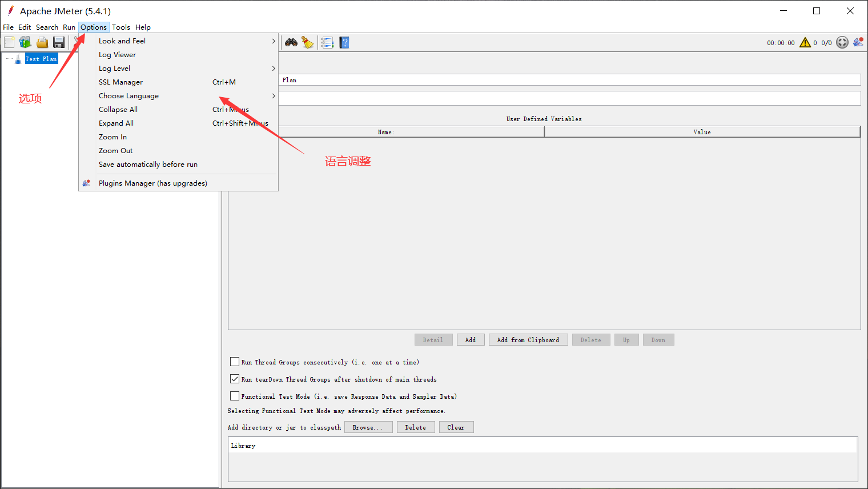Select the Test Plan tree node
This screenshot has width=868, height=489.
tap(41, 59)
